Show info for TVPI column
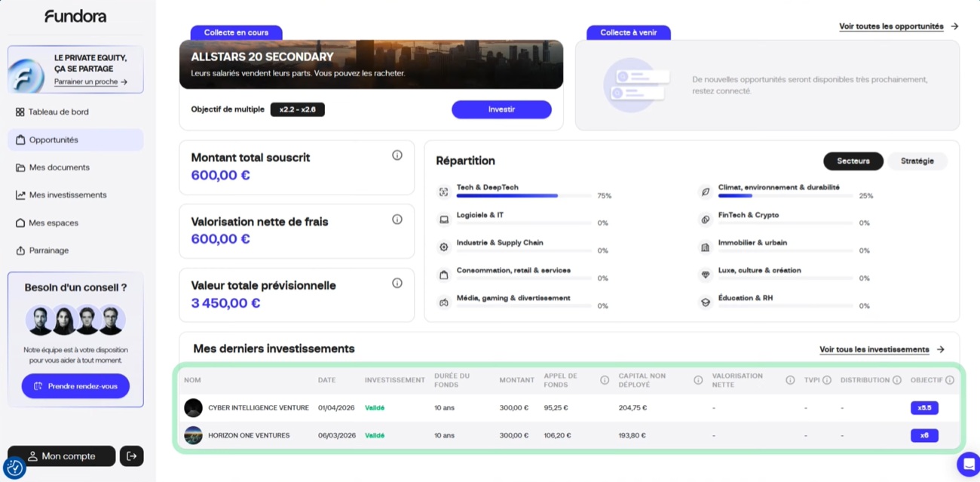 point(827,380)
